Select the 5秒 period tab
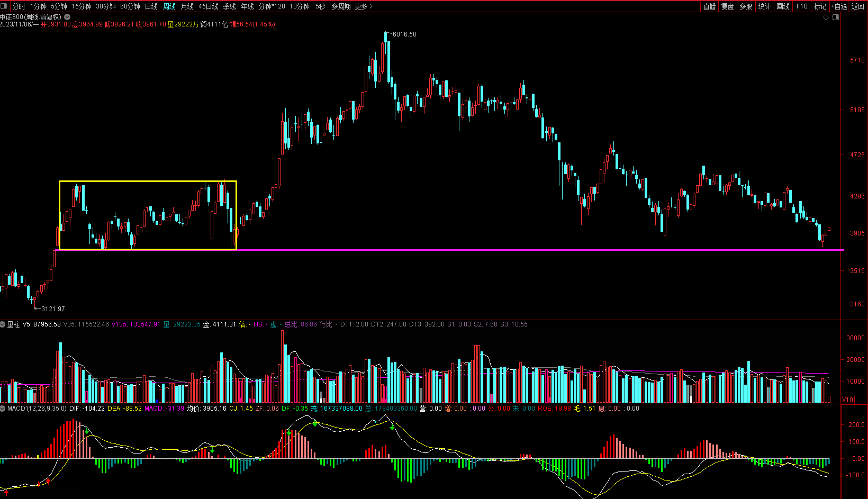The image size is (868, 499). tap(320, 6)
